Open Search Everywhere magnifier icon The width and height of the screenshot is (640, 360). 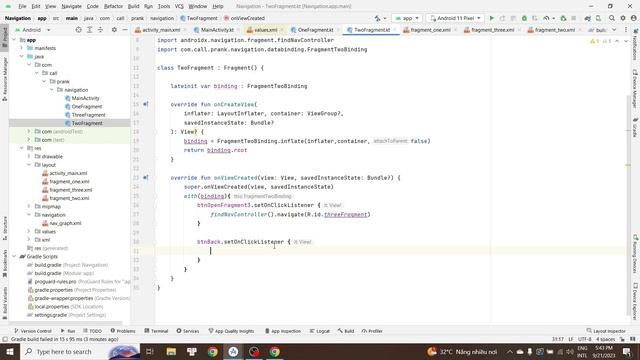(612, 18)
